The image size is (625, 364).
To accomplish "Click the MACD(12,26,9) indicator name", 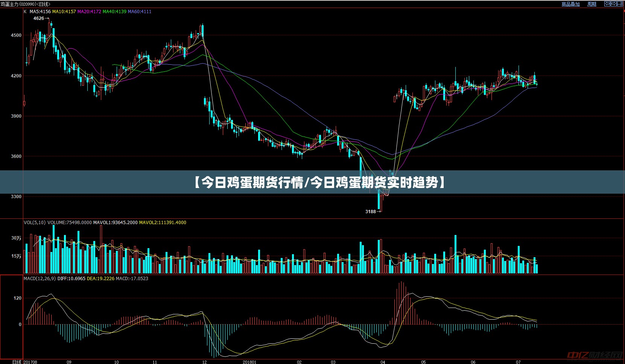I will click(x=40, y=279).
